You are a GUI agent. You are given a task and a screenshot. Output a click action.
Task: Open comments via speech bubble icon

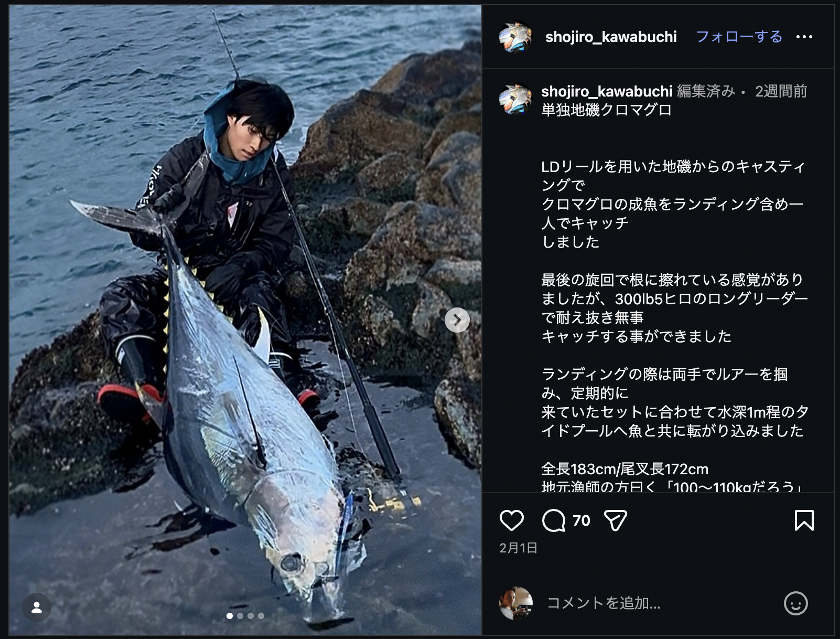point(554,520)
